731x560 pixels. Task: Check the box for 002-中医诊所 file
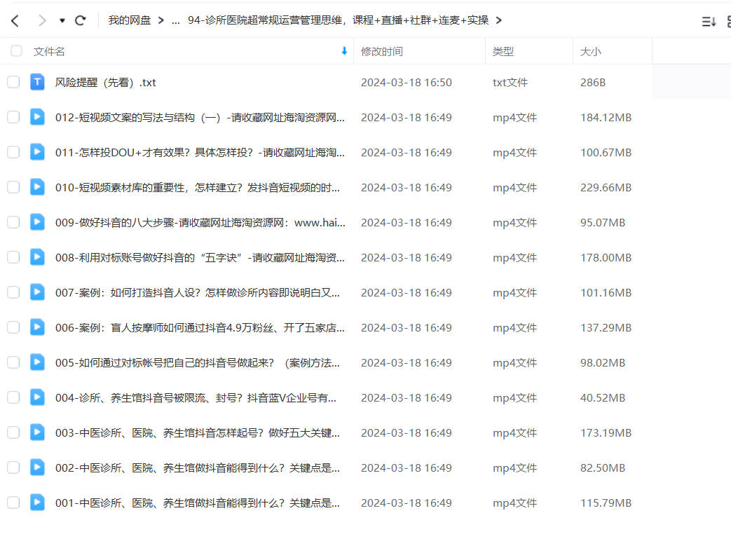pos(13,467)
